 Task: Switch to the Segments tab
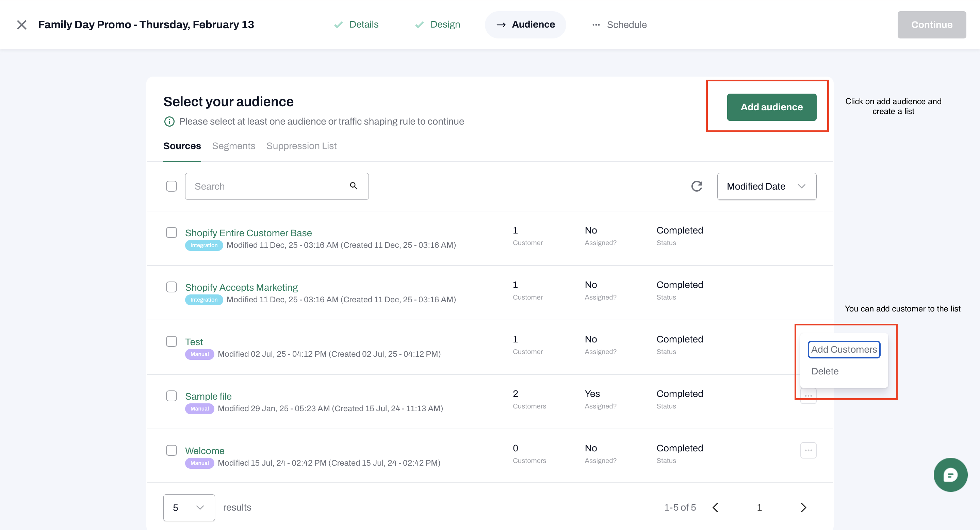point(233,146)
